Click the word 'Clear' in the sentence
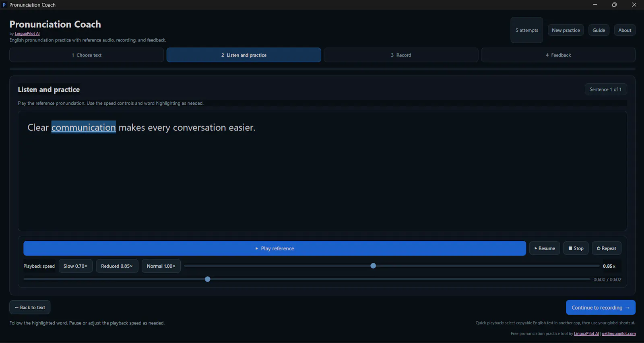Viewport: 644px width, 343px height. pyautogui.click(x=38, y=128)
